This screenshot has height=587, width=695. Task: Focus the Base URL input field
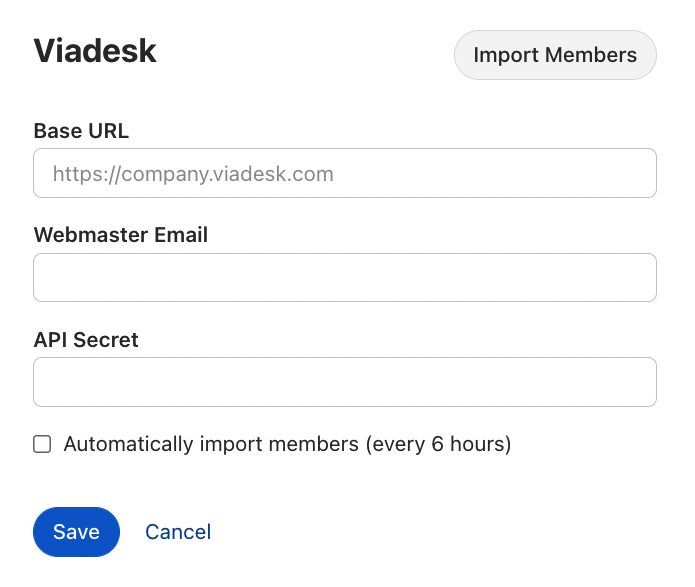click(345, 173)
